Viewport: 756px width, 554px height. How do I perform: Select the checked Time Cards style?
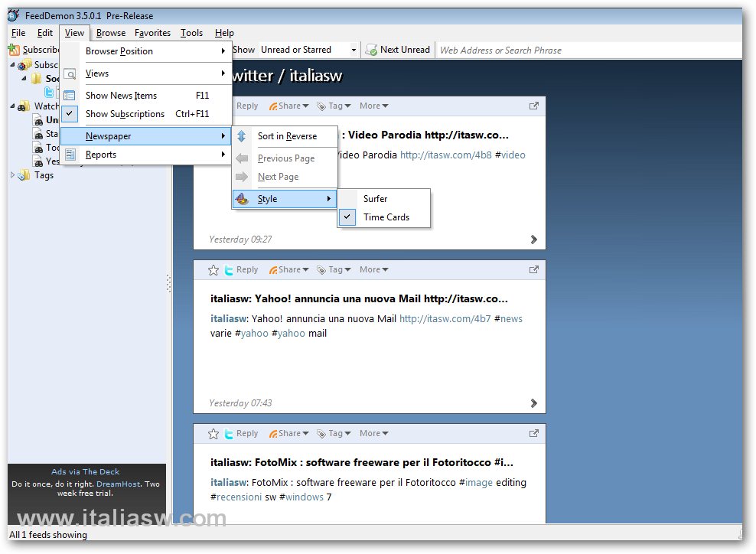[x=384, y=217]
